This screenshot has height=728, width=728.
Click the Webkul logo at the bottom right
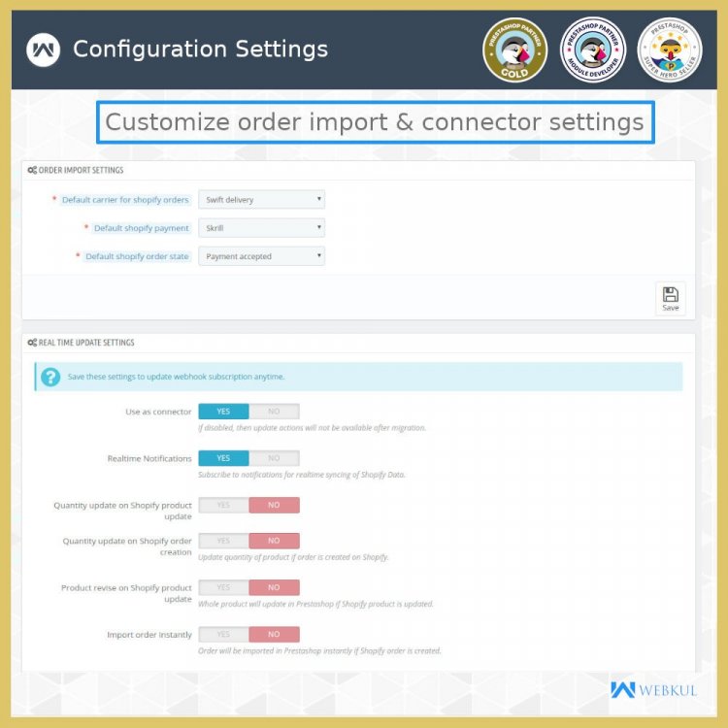(x=653, y=690)
